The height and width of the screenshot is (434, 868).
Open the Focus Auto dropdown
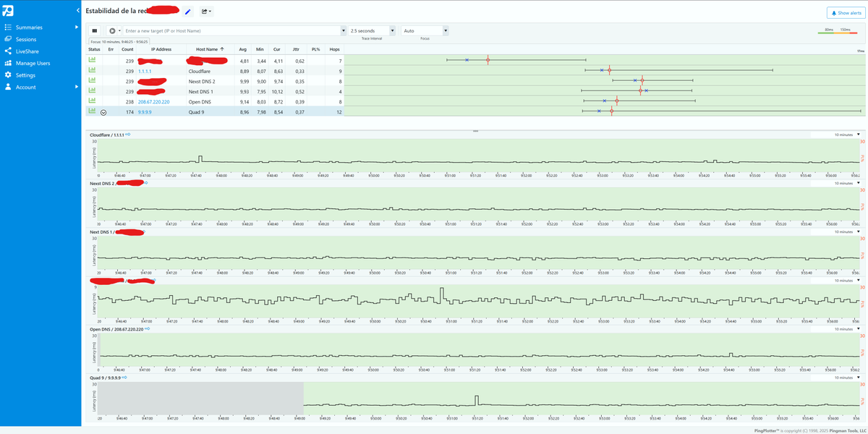point(425,31)
